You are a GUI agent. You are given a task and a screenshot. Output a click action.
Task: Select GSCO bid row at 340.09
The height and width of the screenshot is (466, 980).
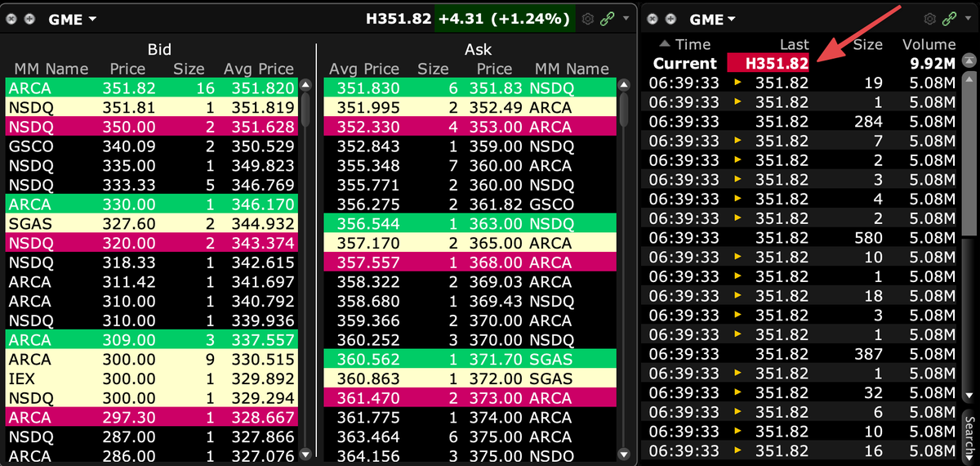tap(152, 146)
